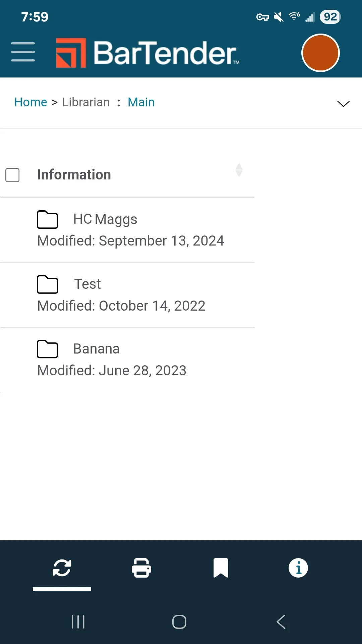Tap the printer icon in bottom toolbar
Screen dimensions: 362x644
(141, 568)
